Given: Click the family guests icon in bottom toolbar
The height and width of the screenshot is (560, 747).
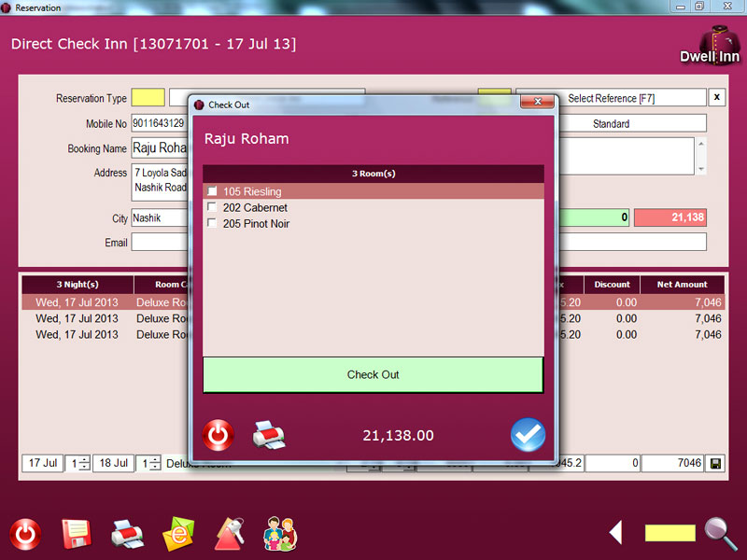Looking at the screenshot, I should (x=279, y=534).
